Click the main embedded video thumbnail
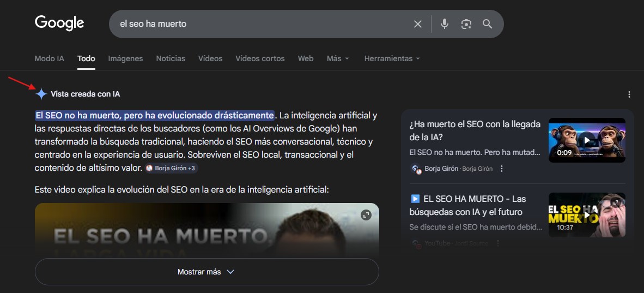Screen dimensions: 644x293 [206, 230]
